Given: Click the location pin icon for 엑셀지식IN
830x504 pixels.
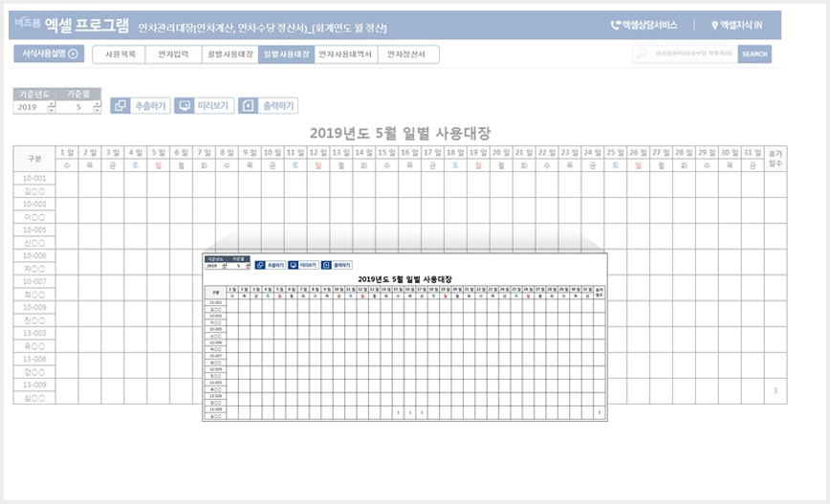Looking at the screenshot, I should pyautogui.click(x=714, y=26).
